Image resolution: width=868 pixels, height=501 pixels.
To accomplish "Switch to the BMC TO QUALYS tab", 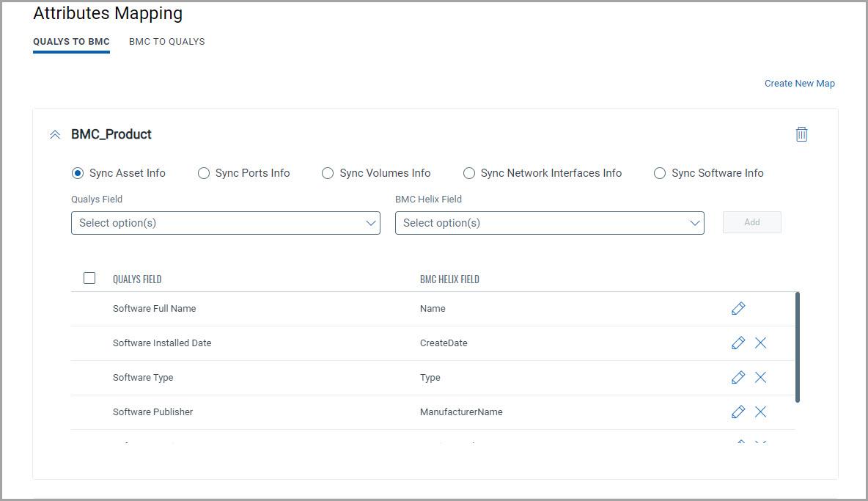I will point(166,42).
